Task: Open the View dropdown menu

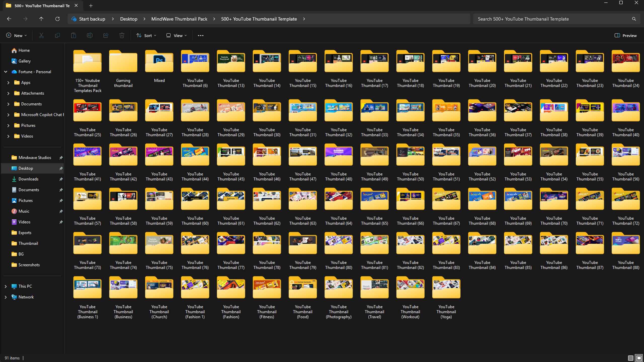Action: tap(177, 35)
